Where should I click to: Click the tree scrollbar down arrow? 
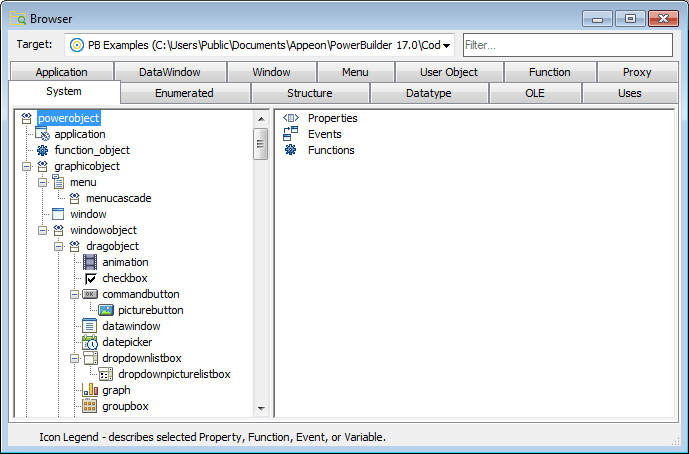pos(261,409)
